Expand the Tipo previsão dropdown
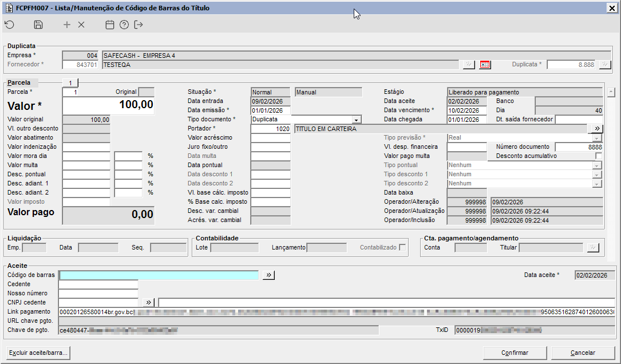The height and width of the screenshot is (364, 621). point(598,138)
